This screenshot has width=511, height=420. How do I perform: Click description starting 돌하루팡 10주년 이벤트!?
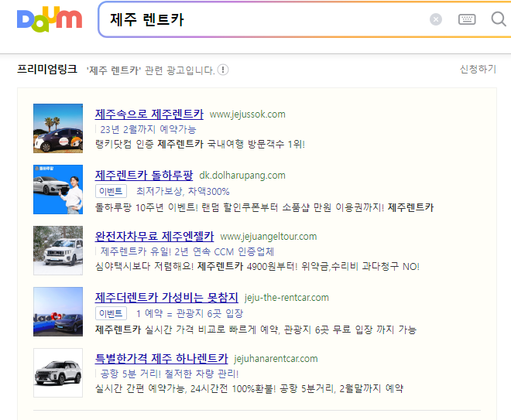click(x=264, y=207)
